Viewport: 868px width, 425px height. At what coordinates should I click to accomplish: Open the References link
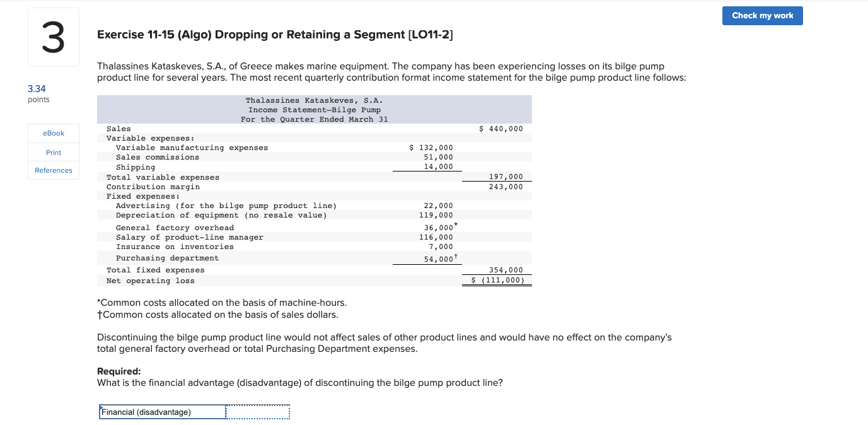click(x=53, y=170)
